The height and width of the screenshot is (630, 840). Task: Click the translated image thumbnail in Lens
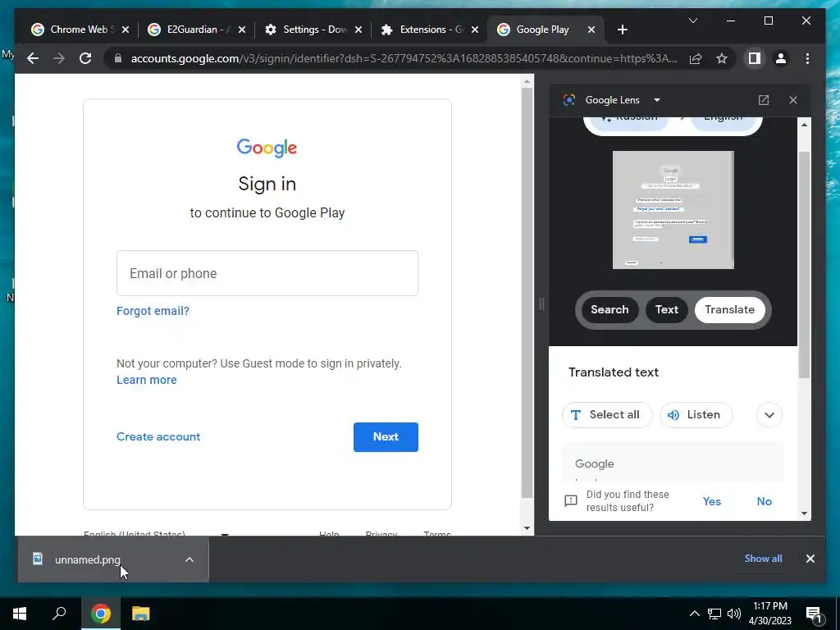(x=673, y=210)
